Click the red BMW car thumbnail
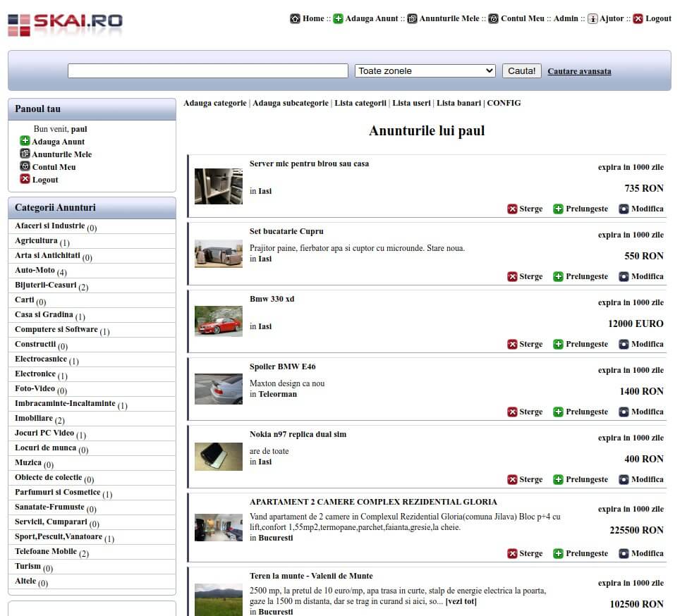The image size is (687, 616). 219,321
